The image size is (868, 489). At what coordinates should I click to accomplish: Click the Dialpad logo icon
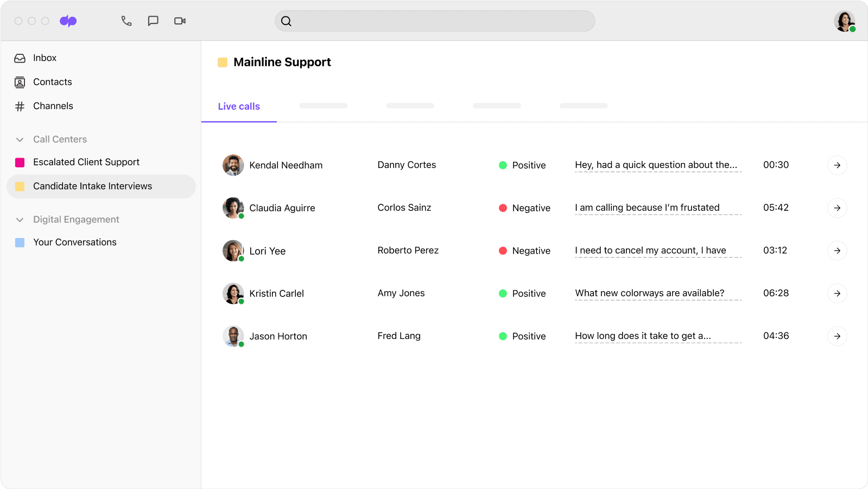pos(68,21)
